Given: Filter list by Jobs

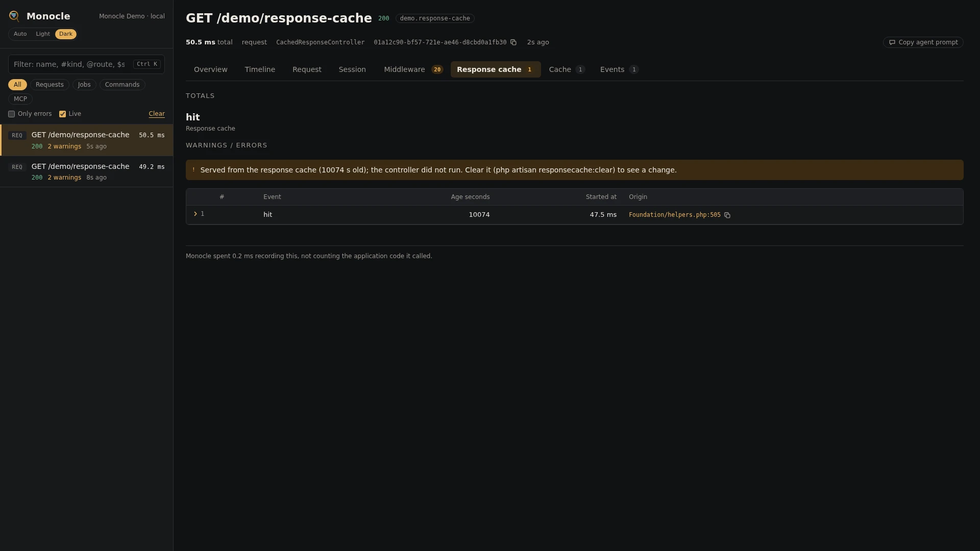Looking at the screenshot, I should [x=84, y=85].
